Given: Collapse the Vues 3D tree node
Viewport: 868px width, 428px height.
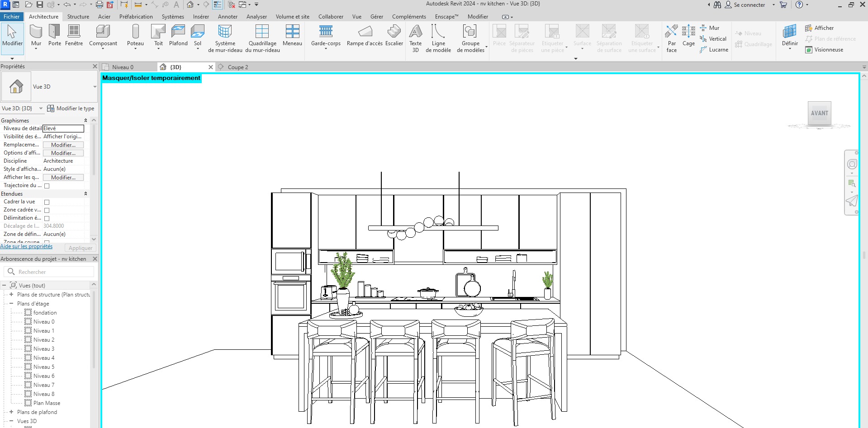Looking at the screenshot, I should pos(11,421).
